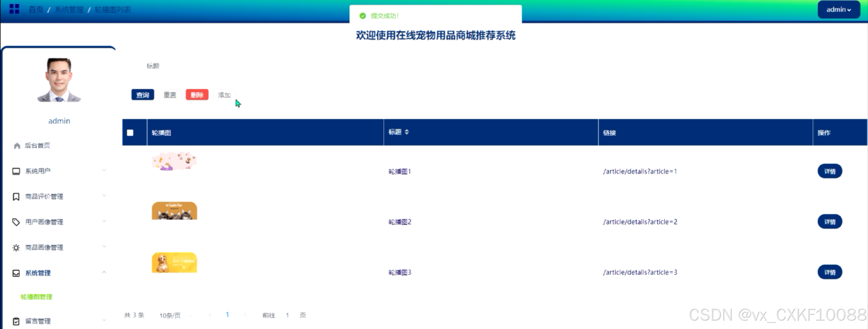868x329 pixels.
Task: Click the grid menu icon in header
Action: 14,9
